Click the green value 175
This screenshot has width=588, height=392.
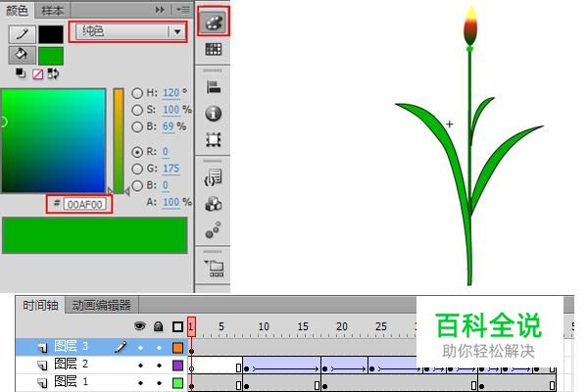click(171, 169)
